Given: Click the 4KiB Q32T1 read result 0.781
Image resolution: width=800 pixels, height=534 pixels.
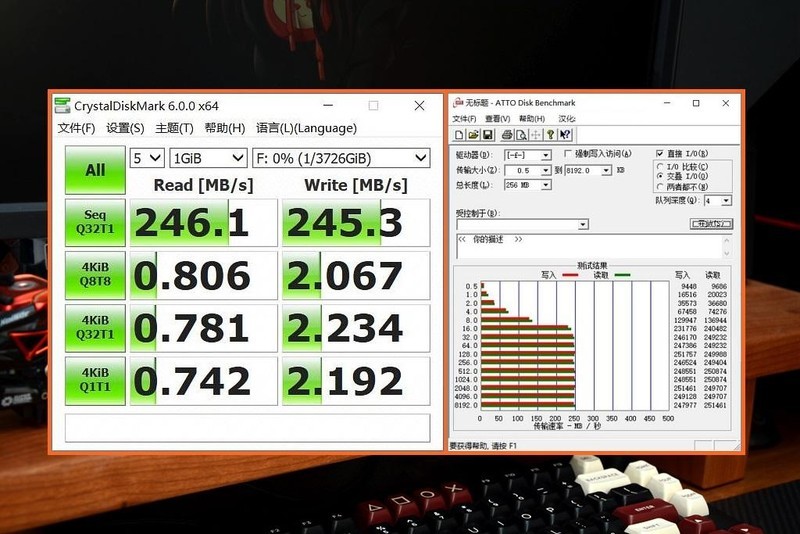Looking at the screenshot, I should click(204, 328).
